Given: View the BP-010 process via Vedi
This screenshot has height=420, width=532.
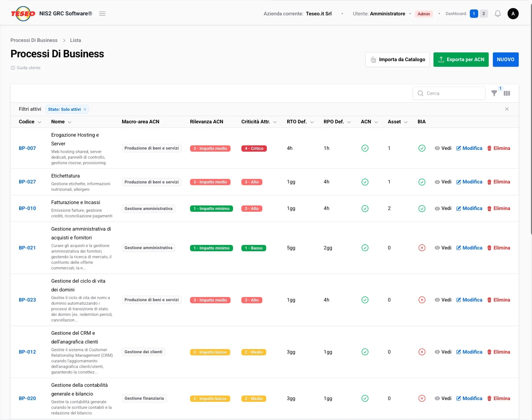Looking at the screenshot, I should point(443,208).
